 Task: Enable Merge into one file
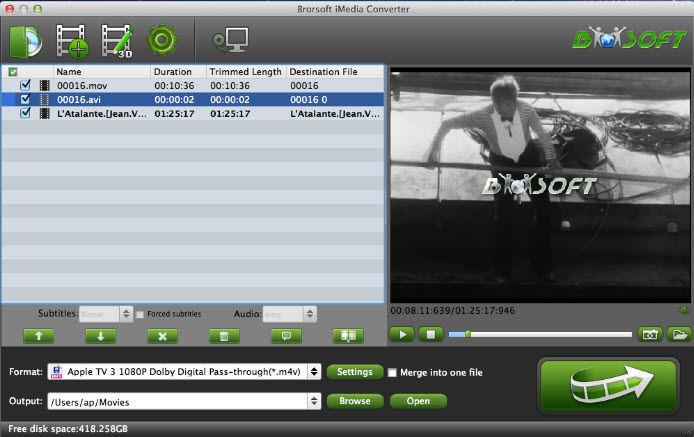pyautogui.click(x=393, y=373)
